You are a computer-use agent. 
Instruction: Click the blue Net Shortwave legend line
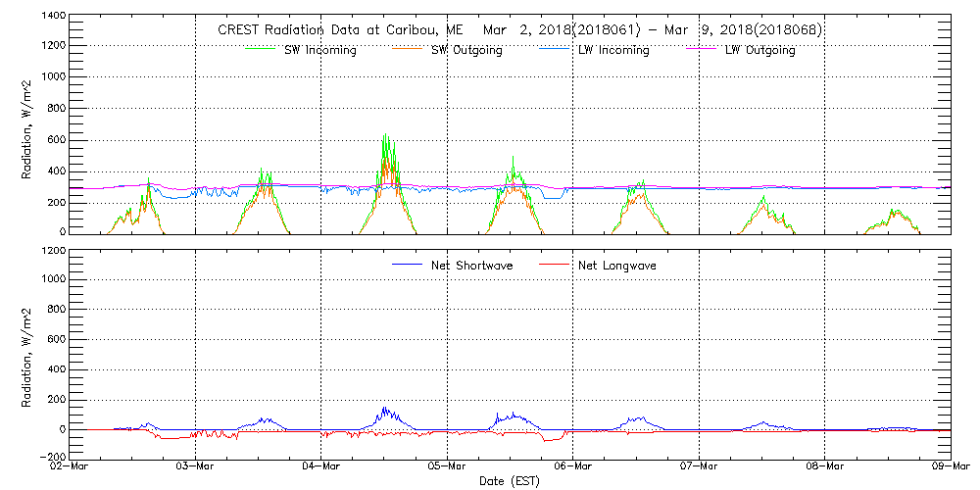(x=409, y=265)
